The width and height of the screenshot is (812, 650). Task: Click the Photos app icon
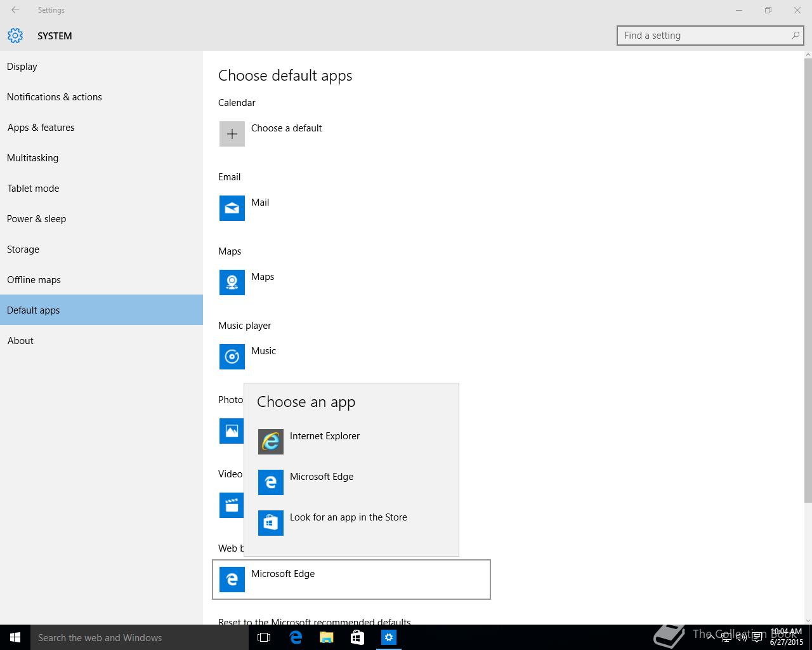coord(232,431)
